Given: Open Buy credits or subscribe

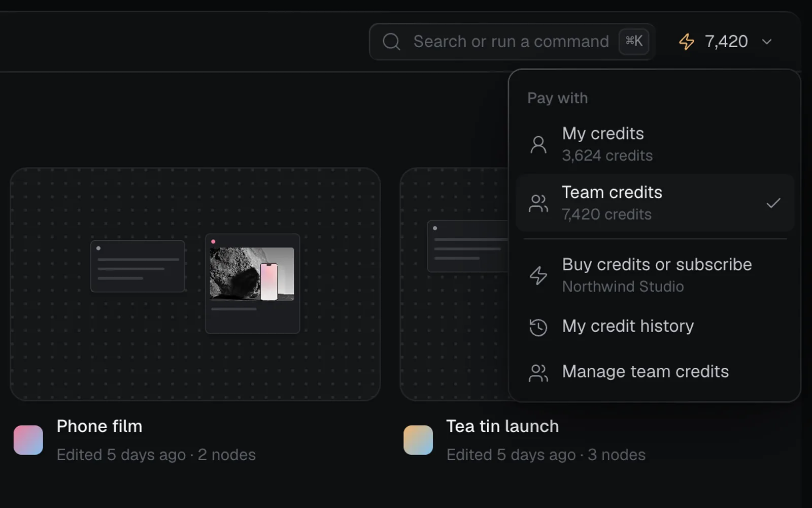Looking at the screenshot, I should pos(655,275).
